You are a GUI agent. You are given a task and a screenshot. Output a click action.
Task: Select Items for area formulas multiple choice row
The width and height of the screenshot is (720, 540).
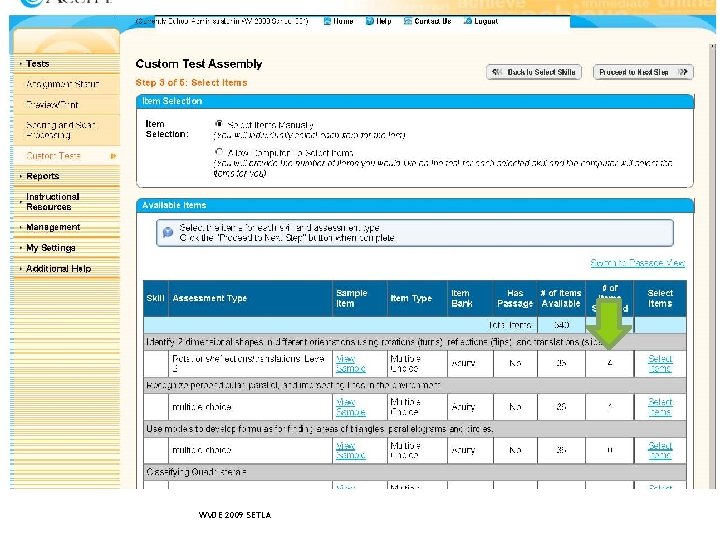pos(660,450)
